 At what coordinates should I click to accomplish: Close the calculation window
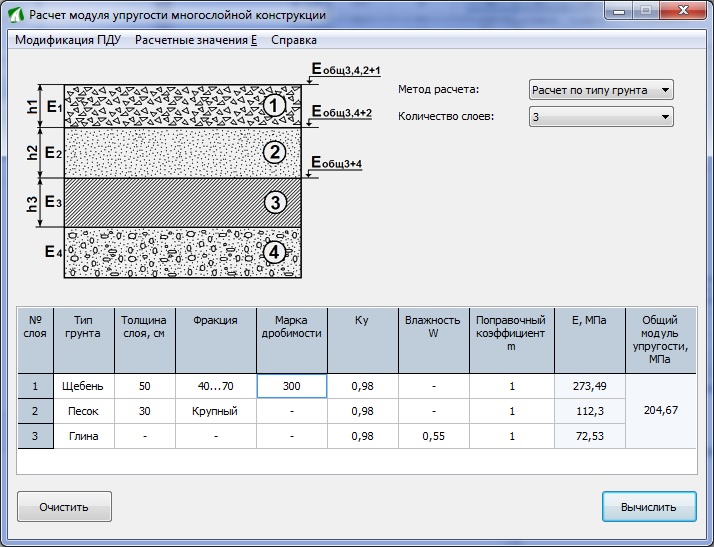tap(682, 11)
